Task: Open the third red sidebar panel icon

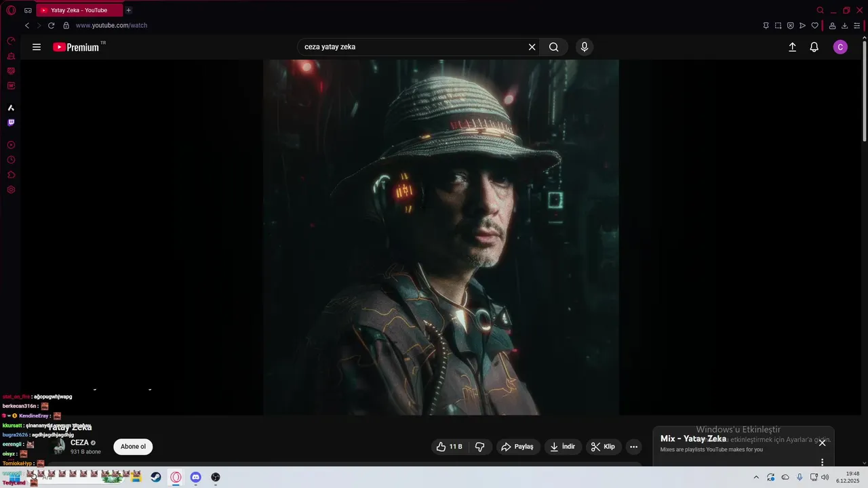Action: pos(11,71)
